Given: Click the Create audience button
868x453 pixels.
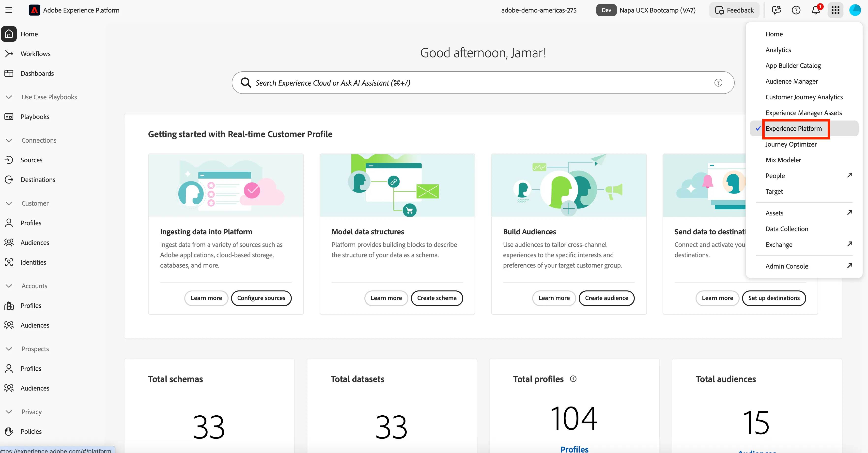Looking at the screenshot, I should tap(606, 298).
